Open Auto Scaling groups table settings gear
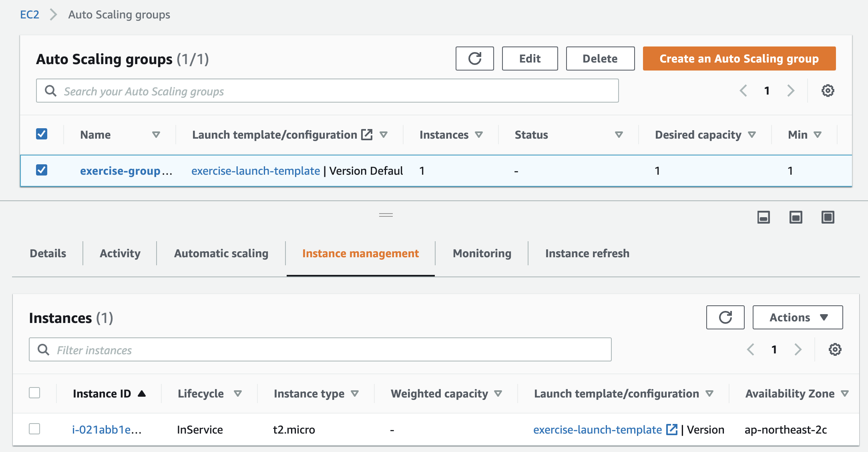Screen dimensions: 868x452 (x=828, y=91)
